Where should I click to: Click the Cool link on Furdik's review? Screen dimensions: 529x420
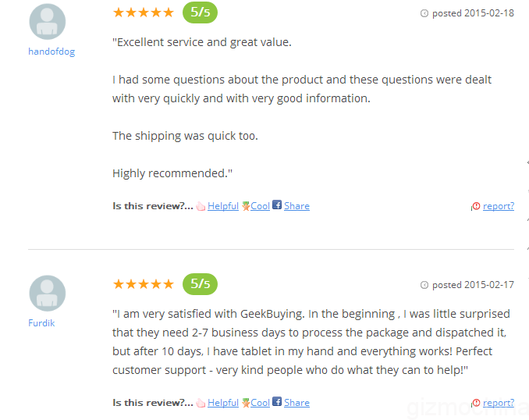tap(260, 403)
